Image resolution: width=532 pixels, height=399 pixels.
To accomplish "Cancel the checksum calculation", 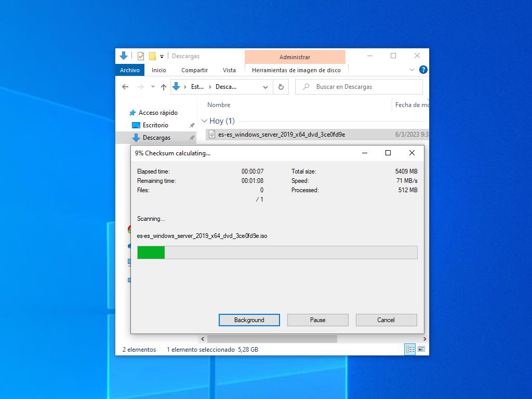I will click(386, 320).
